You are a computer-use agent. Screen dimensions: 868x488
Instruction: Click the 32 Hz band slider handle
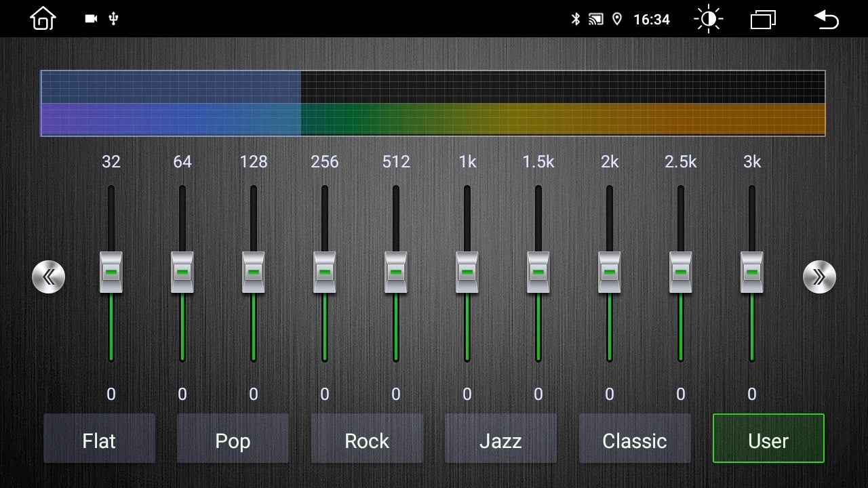coord(111,272)
